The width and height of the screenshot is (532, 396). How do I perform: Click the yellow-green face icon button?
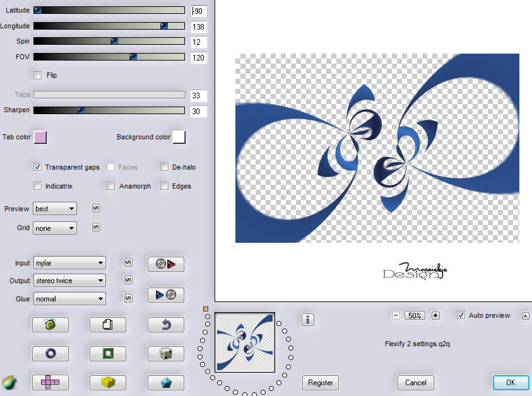pos(50,325)
